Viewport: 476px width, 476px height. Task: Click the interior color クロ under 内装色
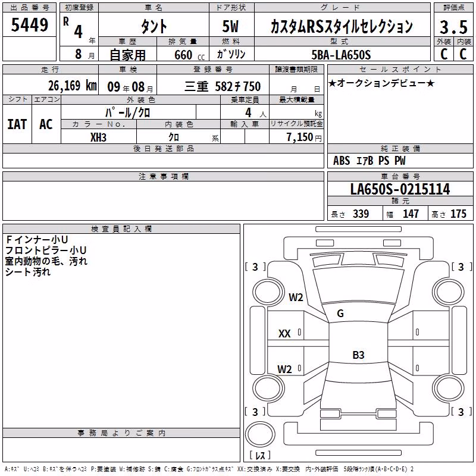[174, 137]
